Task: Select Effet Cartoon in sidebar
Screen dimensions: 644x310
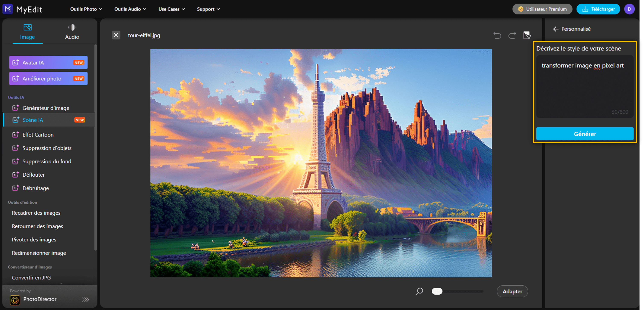Action: (x=38, y=135)
